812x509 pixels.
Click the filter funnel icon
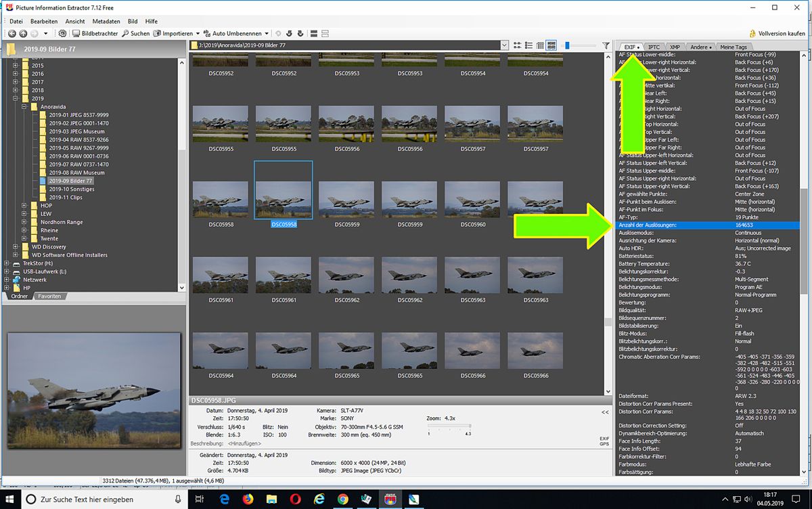[x=606, y=45]
